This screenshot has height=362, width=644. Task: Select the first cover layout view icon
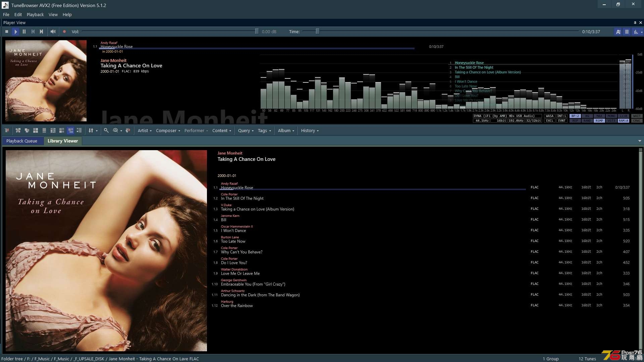tap(18, 130)
